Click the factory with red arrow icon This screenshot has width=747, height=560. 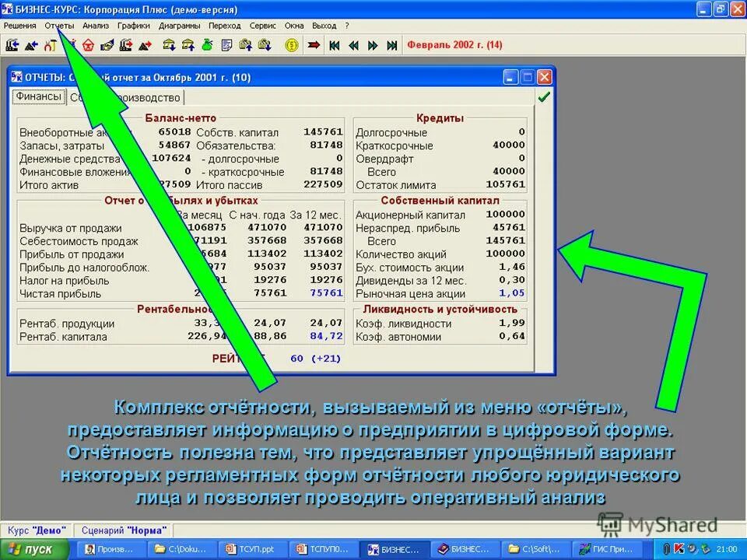[126, 45]
